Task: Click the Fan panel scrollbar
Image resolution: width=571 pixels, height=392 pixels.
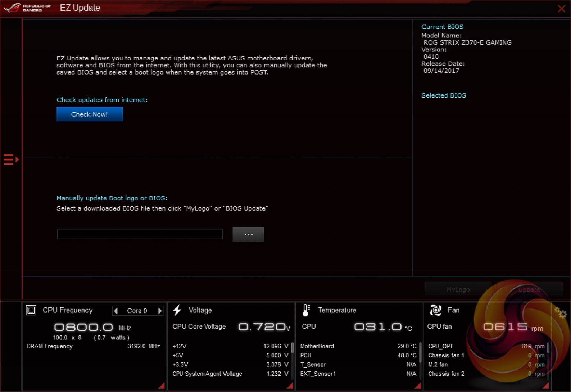Action: point(548,348)
